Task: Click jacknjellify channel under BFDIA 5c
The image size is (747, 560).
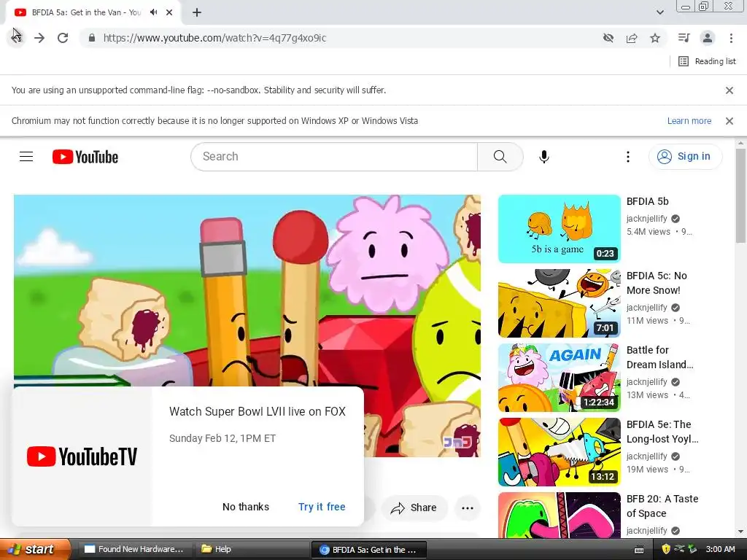Action: (646, 308)
